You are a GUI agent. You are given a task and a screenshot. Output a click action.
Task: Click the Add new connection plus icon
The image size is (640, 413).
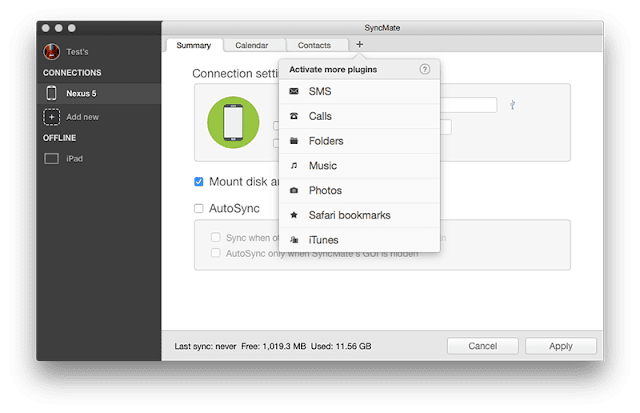[52, 117]
